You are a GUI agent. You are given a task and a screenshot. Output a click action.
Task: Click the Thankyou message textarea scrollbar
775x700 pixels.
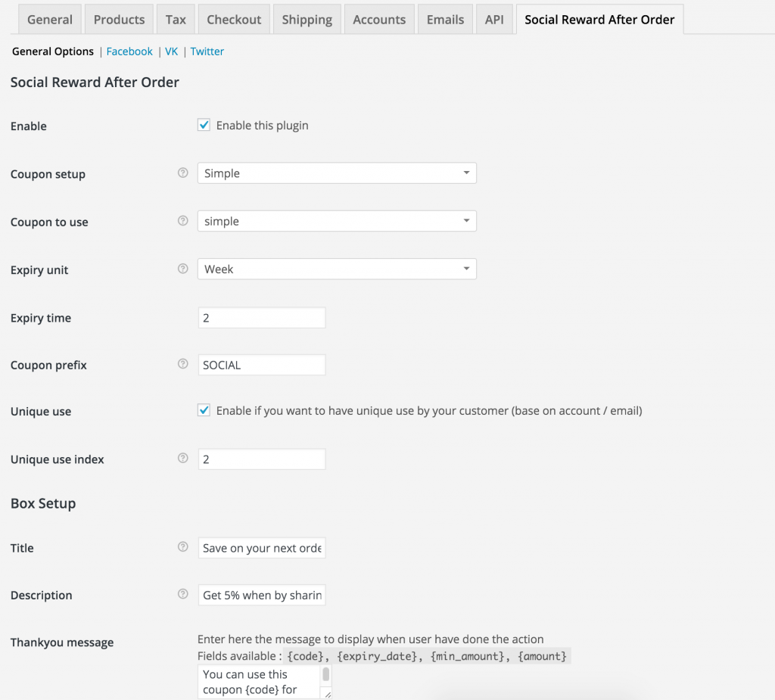tap(326, 676)
